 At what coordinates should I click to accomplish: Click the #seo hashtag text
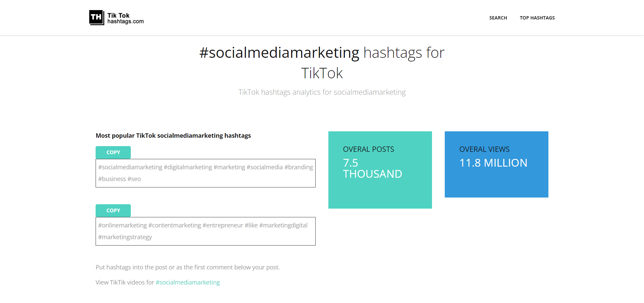pos(134,179)
